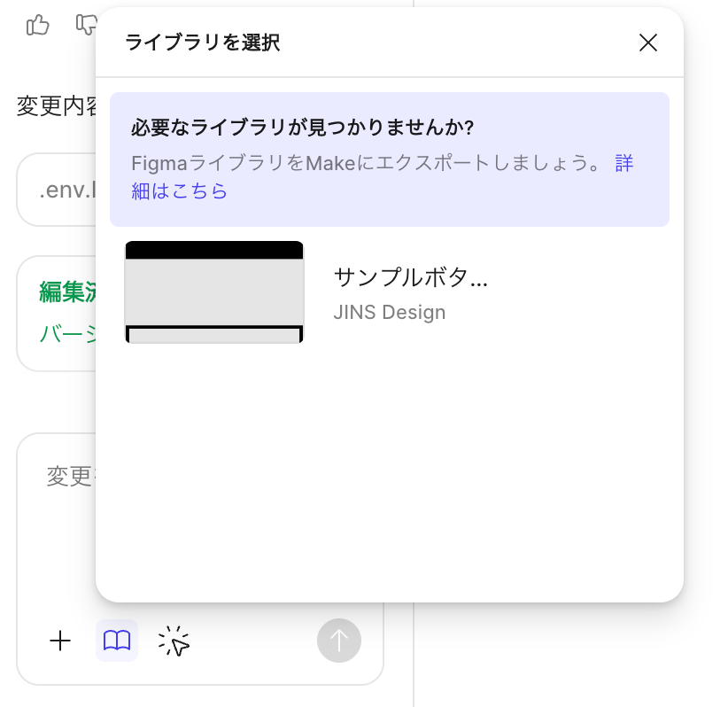The height and width of the screenshot is (707, 728).
Task: Click the send arrow button
Action: (x=339, y=641)
